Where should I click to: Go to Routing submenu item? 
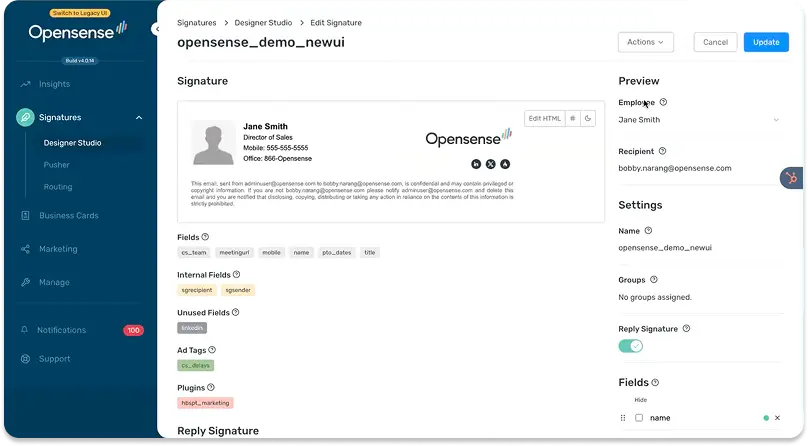(x=58, y=187)
